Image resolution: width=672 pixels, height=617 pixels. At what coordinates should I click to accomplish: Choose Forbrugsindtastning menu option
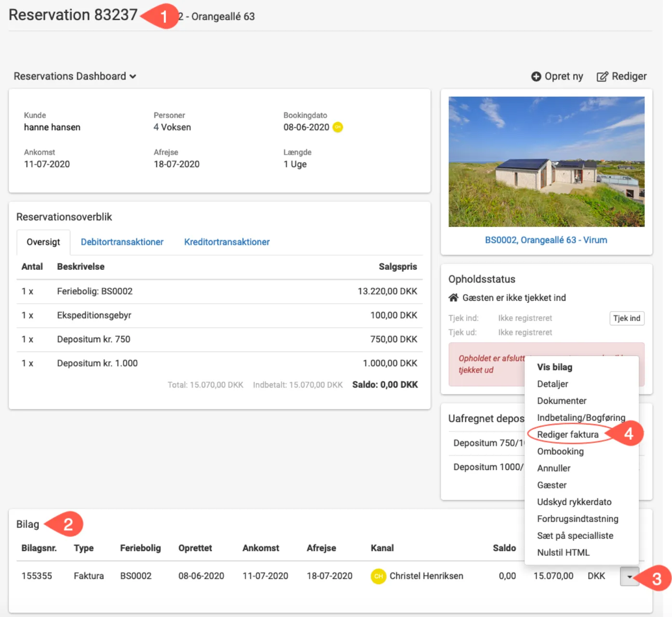pyautogui.click(x=578, y=519)
